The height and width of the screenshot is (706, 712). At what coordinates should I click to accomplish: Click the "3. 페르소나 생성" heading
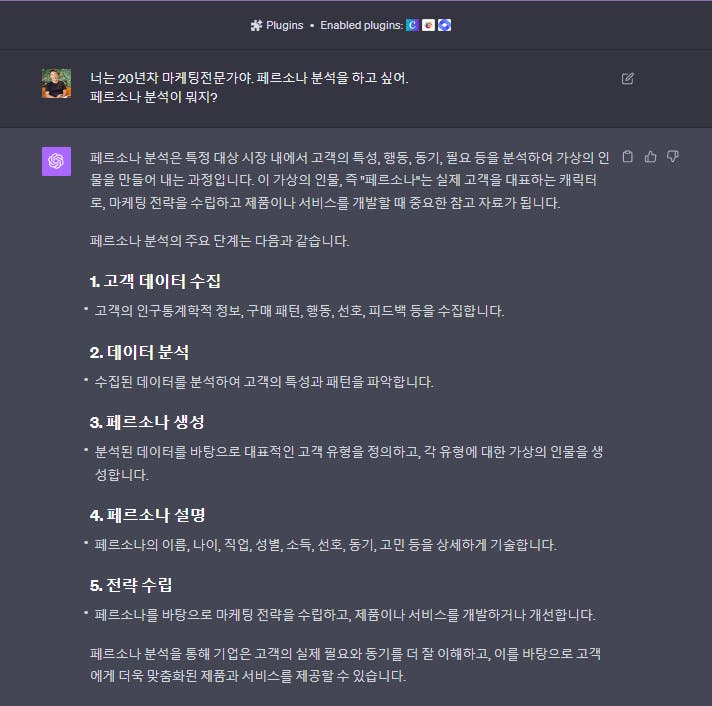pos(147,422)
